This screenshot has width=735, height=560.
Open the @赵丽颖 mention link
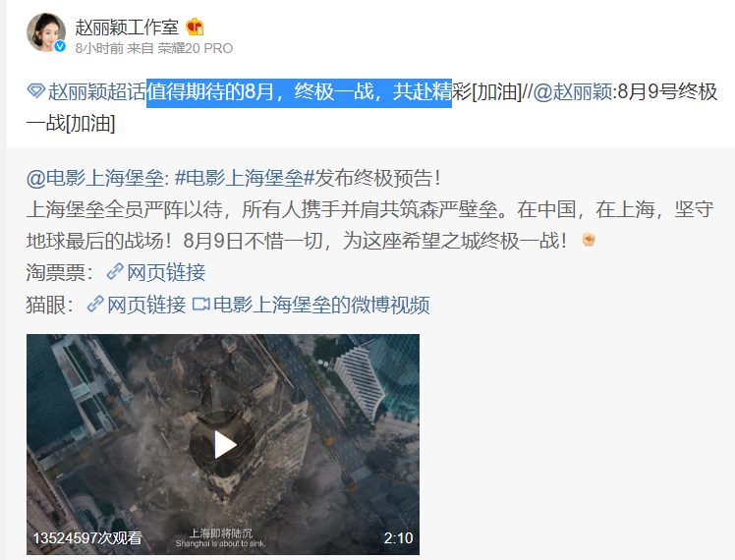pos(572,91)
